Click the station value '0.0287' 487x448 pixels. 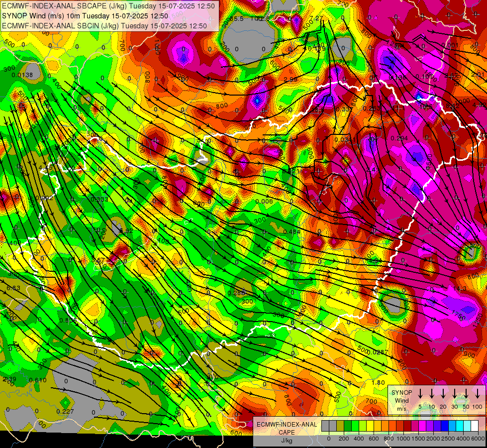coord(378,352)
